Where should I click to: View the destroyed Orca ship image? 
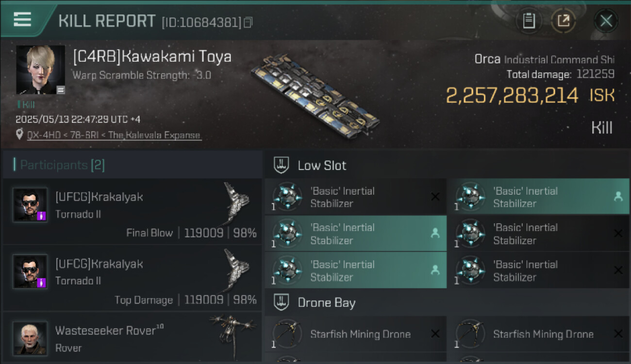315,95
